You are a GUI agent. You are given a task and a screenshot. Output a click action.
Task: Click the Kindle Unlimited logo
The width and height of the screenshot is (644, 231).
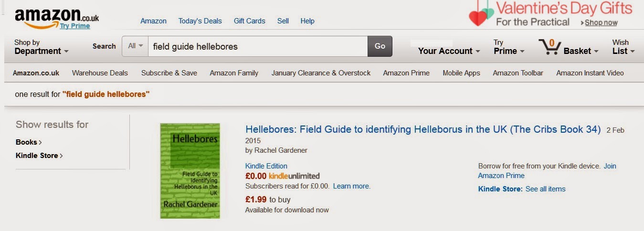294,176
